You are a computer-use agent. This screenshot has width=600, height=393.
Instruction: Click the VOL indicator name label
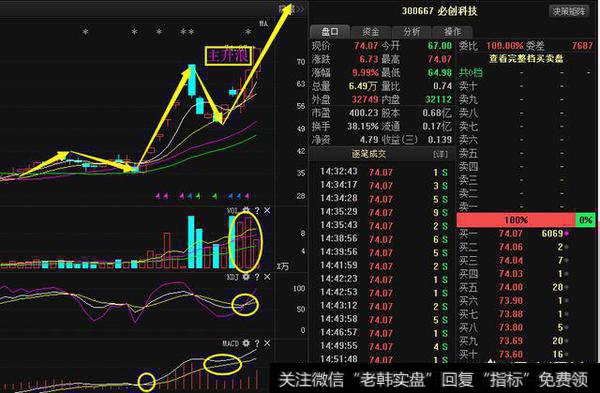tap(233, 211)
